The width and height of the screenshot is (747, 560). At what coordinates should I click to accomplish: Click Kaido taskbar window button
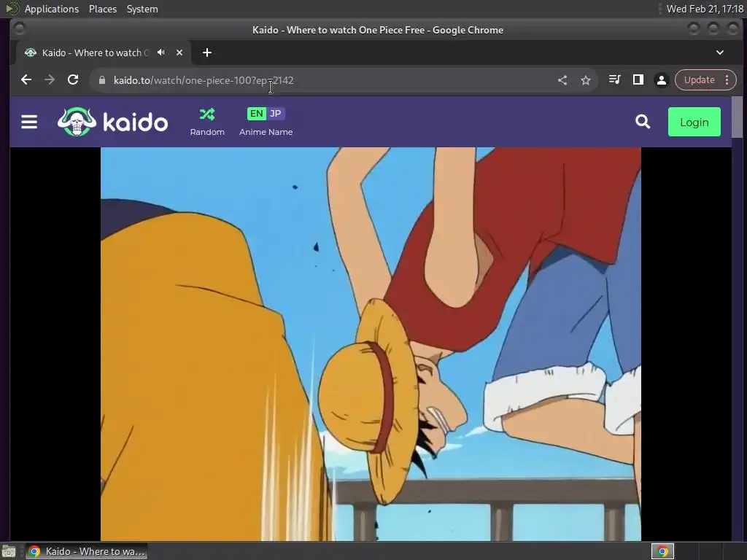tap(86, 551)
